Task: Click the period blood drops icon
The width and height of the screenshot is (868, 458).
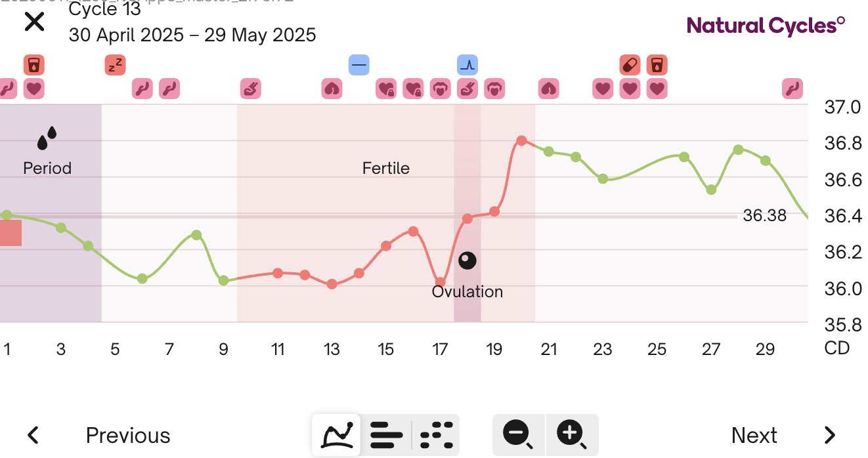Action: [47, 138]
